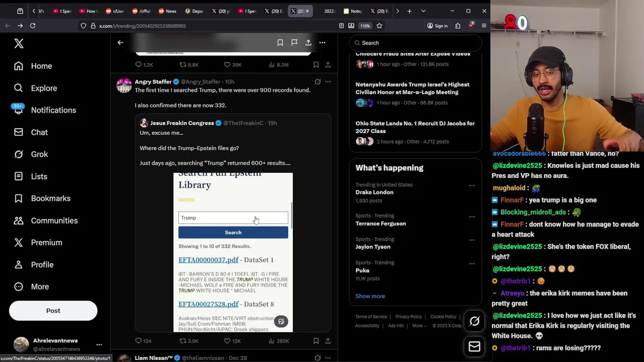Click the blue Search button in the image

[x=233, y=232]
